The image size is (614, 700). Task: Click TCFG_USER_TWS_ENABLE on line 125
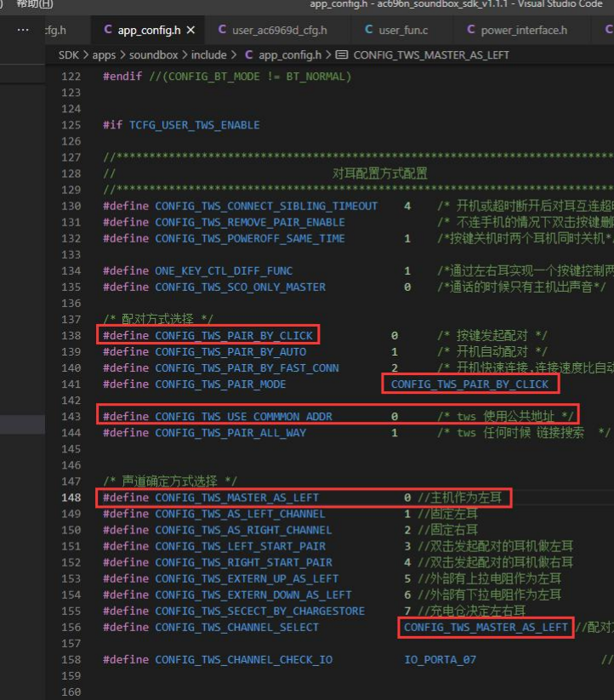coord(194,125)
